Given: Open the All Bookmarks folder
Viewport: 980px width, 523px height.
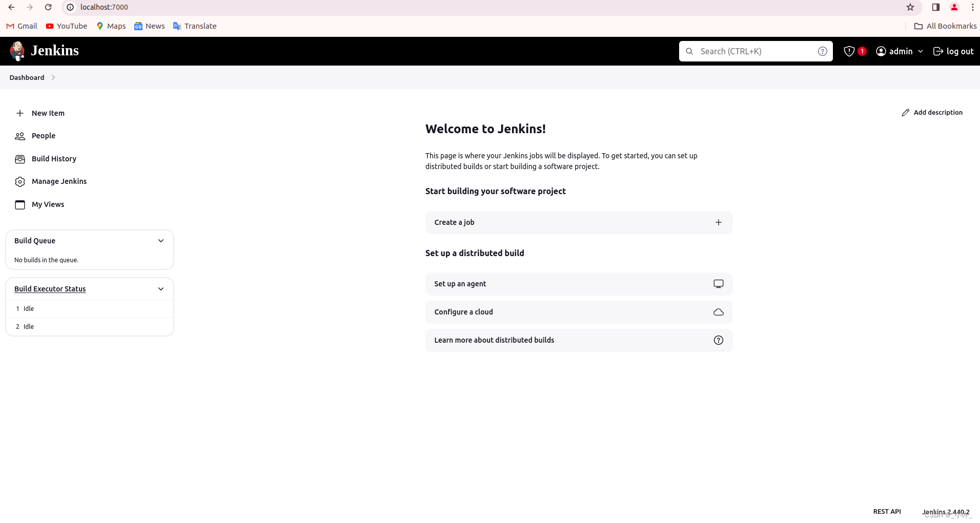Looking at the screenshot, I should click(x=945, y=26).
